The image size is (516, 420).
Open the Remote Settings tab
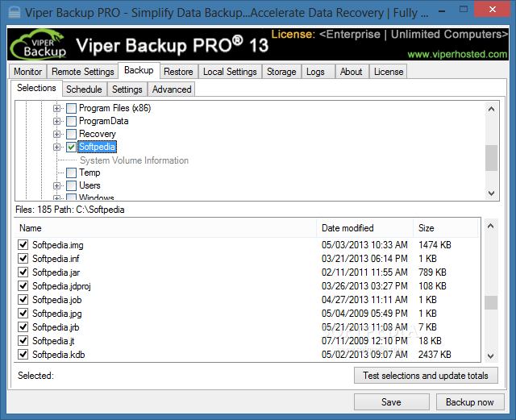point(82,72)
